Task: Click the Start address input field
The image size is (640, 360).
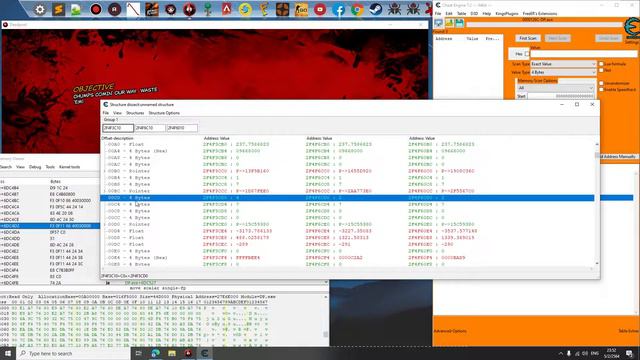Action: 561,96
